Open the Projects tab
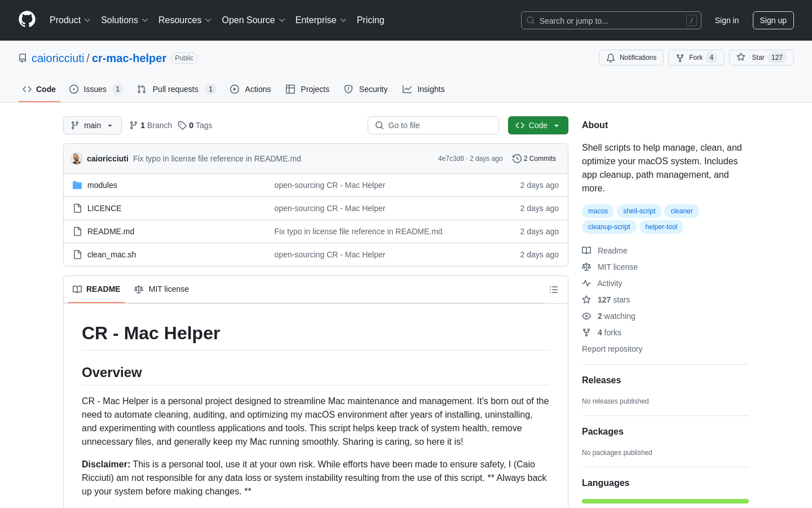Viewport: 812px width, 508px height. 308,89
